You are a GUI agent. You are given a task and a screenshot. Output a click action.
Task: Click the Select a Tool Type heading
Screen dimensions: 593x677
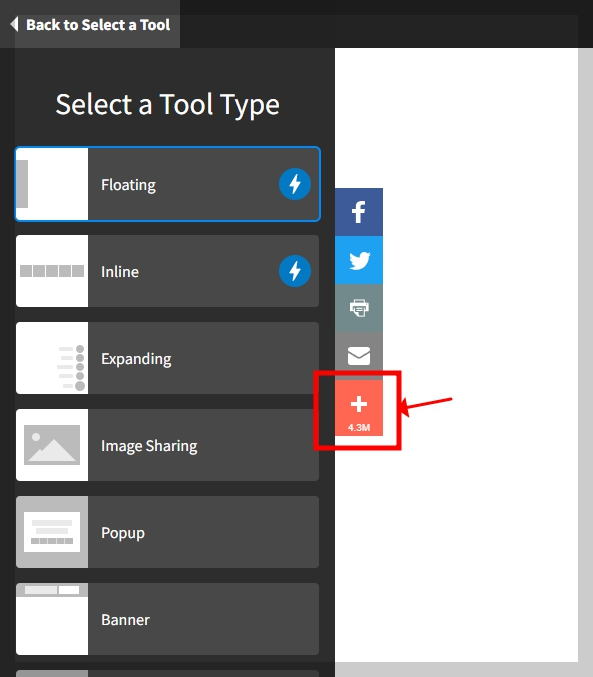click(x=168, y=105)
